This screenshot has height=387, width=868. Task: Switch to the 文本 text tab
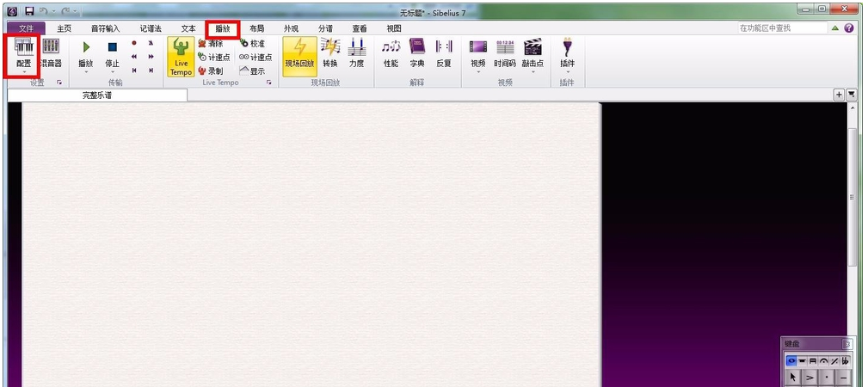click(x=188, y=28)
